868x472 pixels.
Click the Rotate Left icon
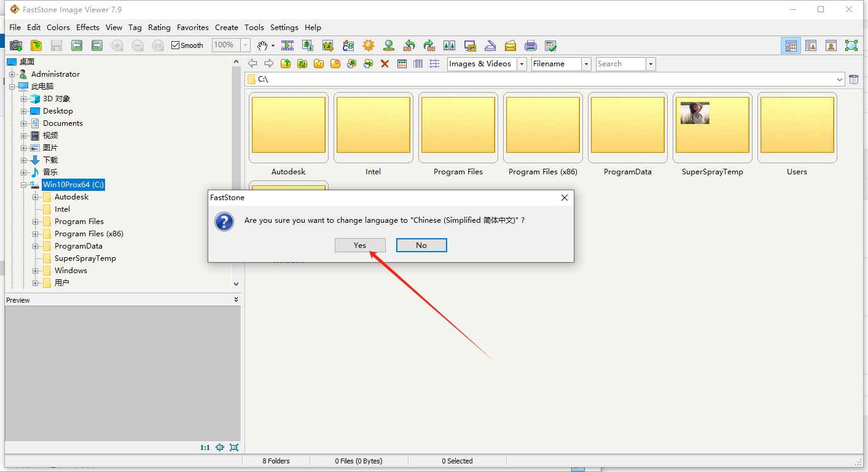(409, 45)
